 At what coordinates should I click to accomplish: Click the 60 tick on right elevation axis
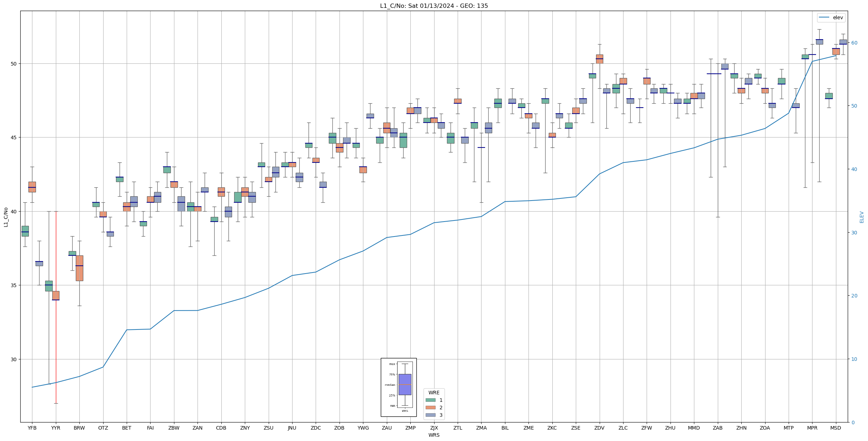[x=854, y=43]
